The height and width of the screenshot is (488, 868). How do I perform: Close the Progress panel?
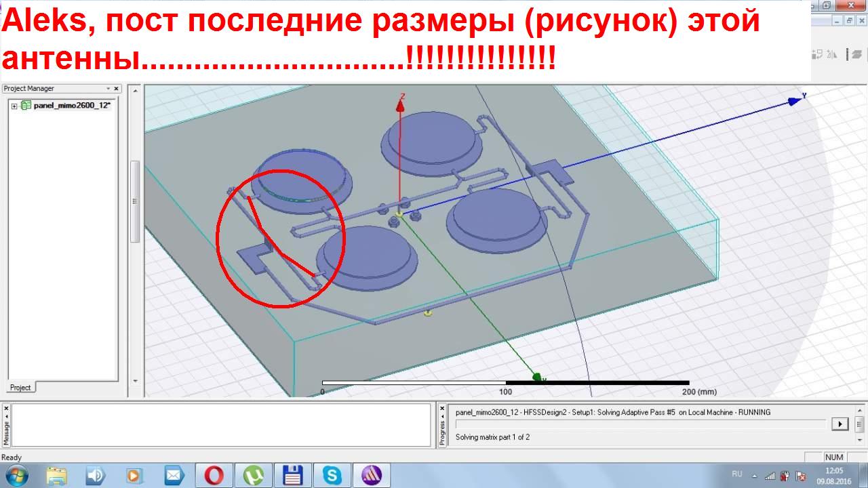443,409
